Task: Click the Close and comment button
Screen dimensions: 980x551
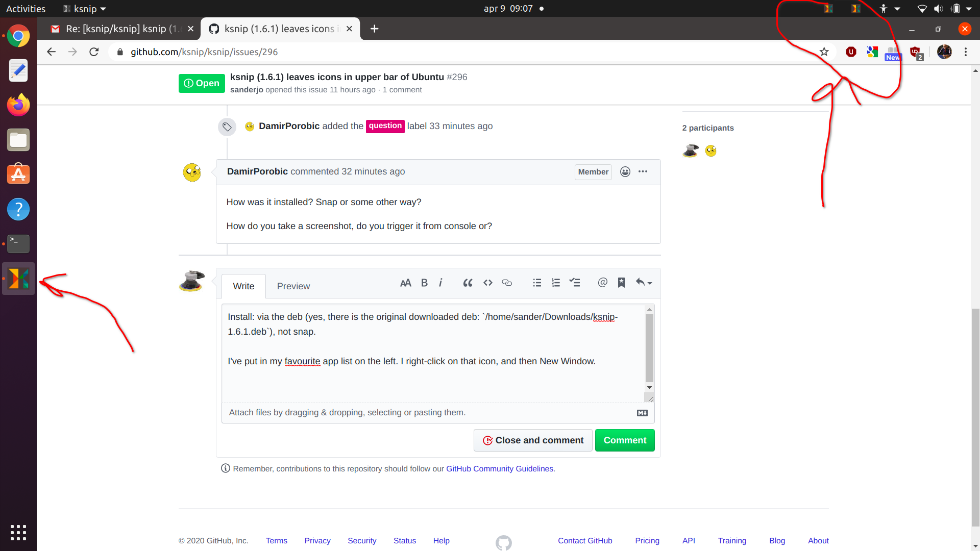Action: click(532, 440)
